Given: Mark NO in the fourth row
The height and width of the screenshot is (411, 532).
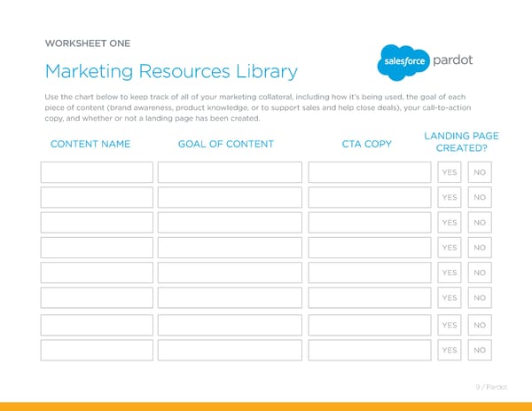Looking at the screenshot, I should (x=480, y=248).
